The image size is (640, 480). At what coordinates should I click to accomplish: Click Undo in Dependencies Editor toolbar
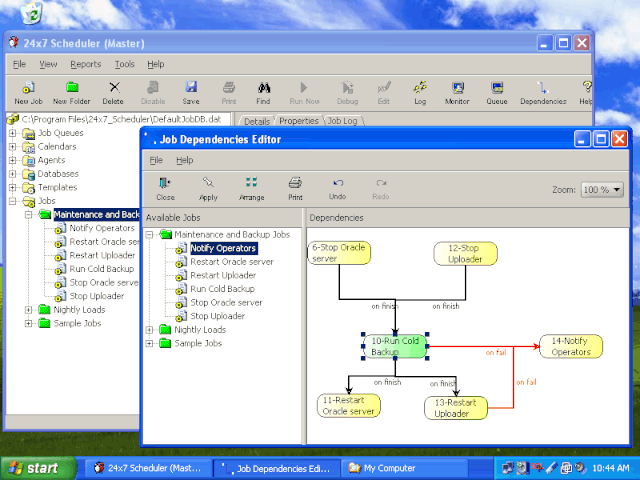[338, 189]
